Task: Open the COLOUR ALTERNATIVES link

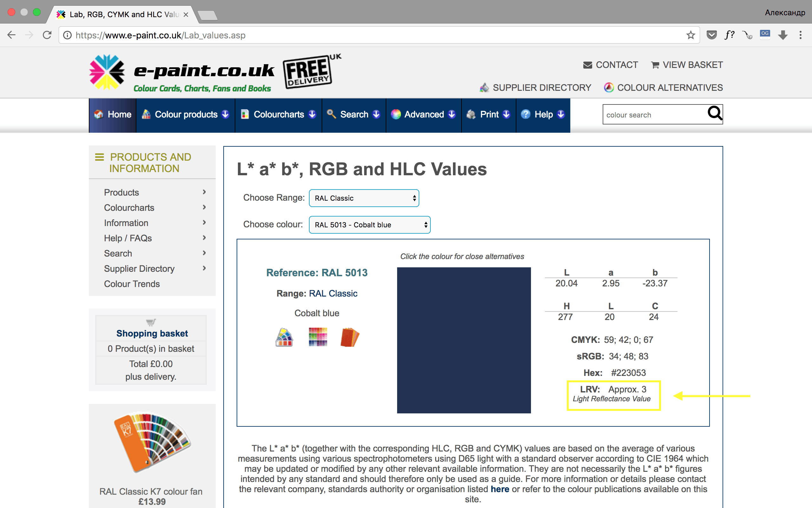Action: tap(663, 88)
